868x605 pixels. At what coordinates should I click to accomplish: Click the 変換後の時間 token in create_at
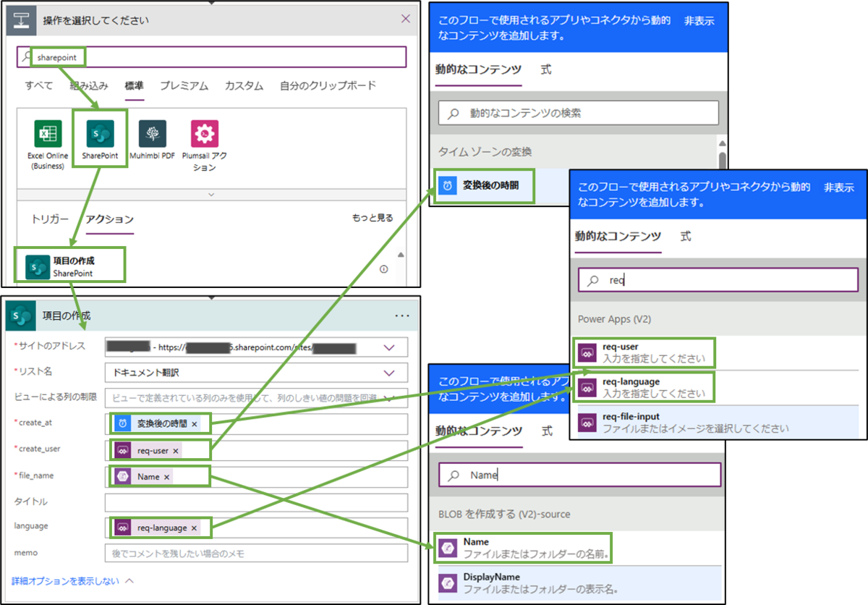point(156,424)
